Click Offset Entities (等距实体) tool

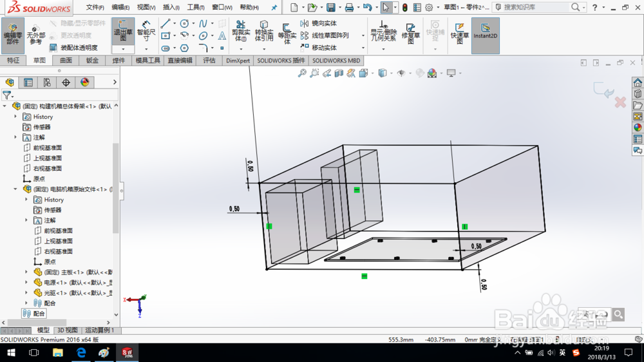point(287,33)
